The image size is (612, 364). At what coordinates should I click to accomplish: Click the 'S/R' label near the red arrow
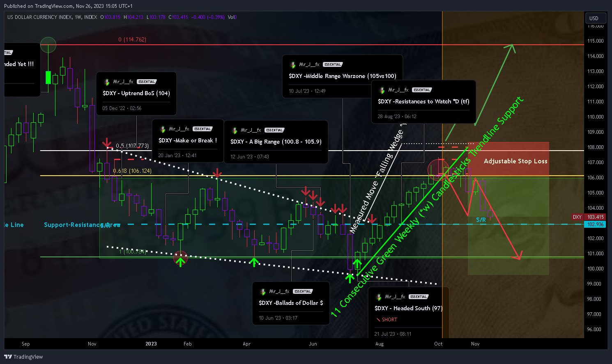click(x=481, y=220)
